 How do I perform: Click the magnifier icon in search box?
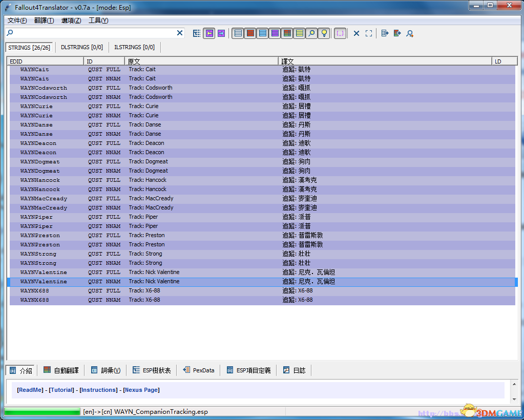[10, 33]
